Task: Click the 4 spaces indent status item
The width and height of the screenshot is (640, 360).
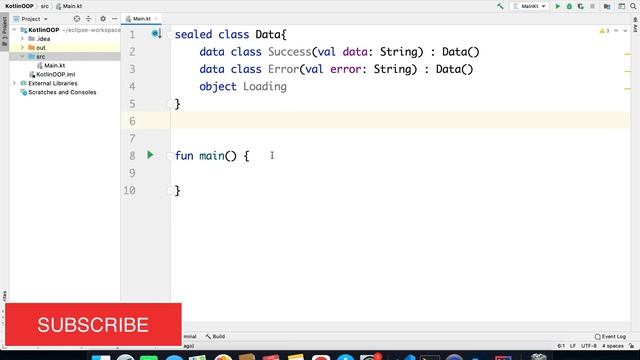Action: [x=612, y=346]
